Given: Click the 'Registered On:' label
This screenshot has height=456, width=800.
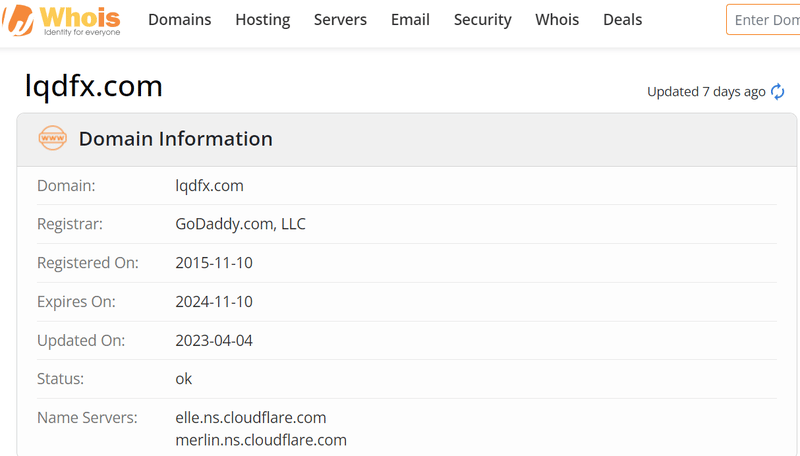Looking at the screenshot, I should (x=88, y=263).
